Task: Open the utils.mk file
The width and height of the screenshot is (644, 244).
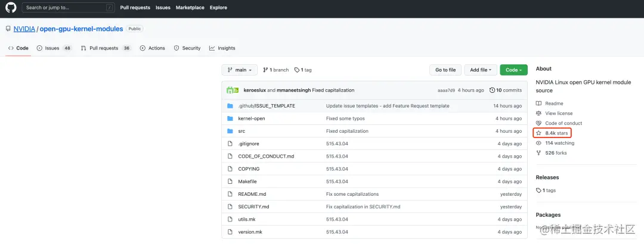Action: click(x=247, y=220)
